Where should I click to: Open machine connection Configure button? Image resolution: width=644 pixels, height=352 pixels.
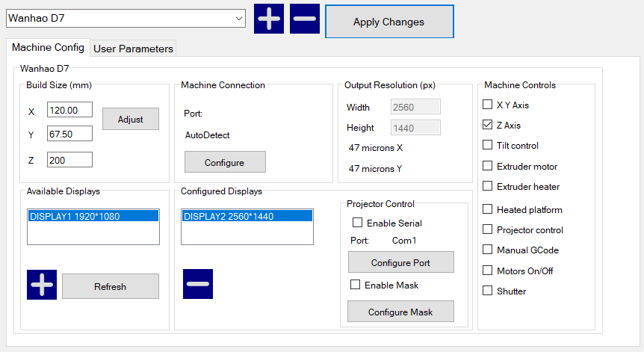pos(225,162)
